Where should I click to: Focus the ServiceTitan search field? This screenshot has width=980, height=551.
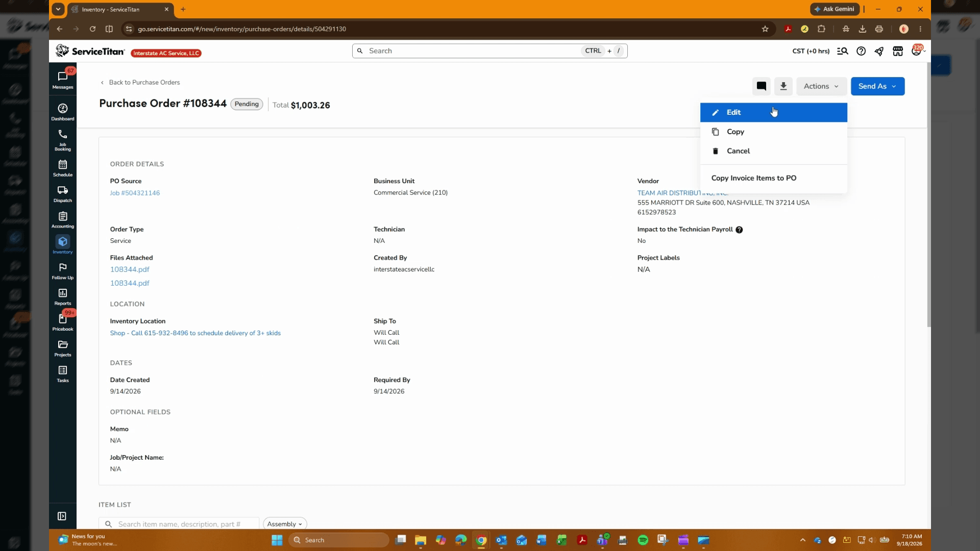tap(489, 51)
